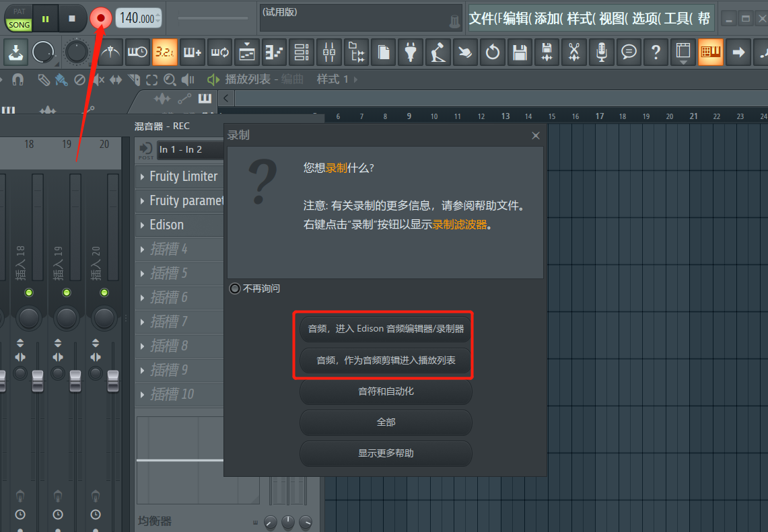Toggle green enable LED for insert 19
Viewport: 768px width, 532px height.
tap(67, 293)
